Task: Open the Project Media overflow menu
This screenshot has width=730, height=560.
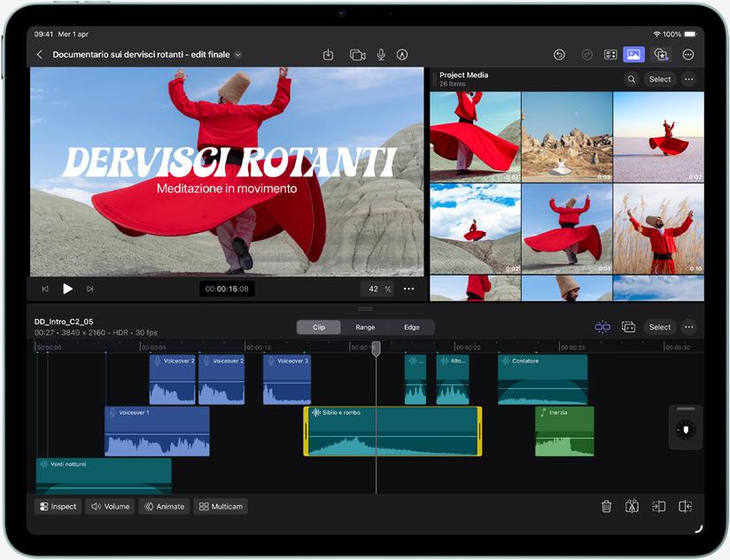Action: coord(688,79)
